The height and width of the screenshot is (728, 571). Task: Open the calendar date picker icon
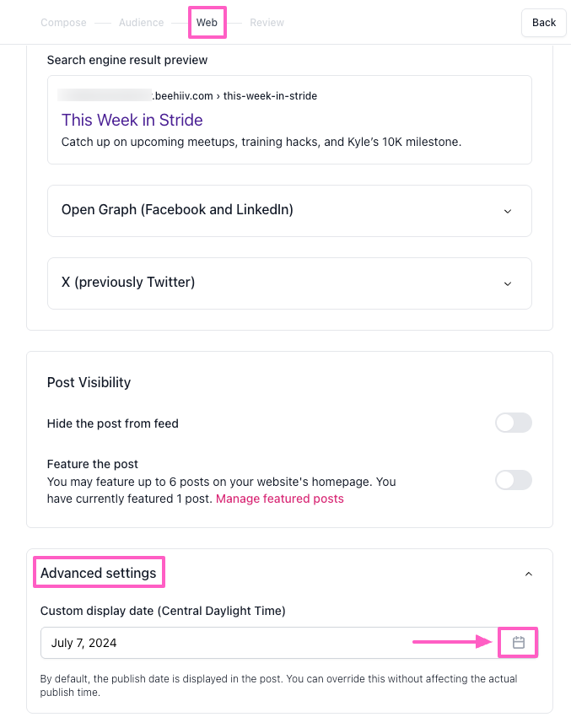click(x=519, y=643)
